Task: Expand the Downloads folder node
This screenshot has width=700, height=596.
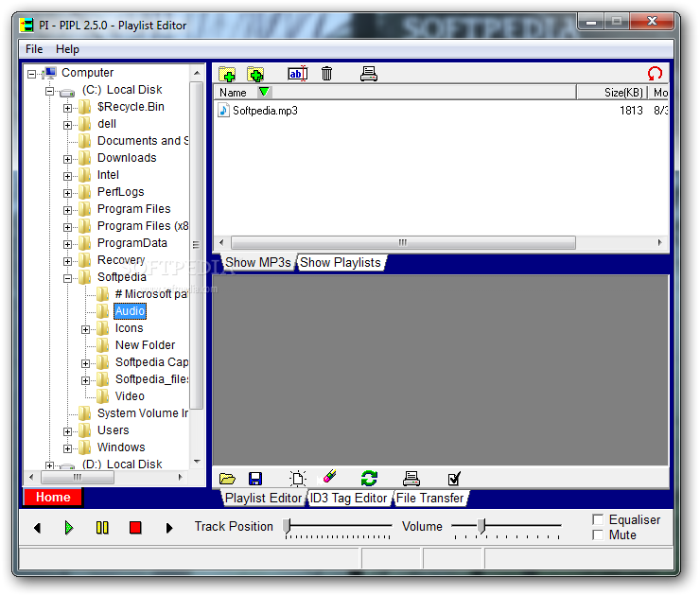Action: click(67, 159)
